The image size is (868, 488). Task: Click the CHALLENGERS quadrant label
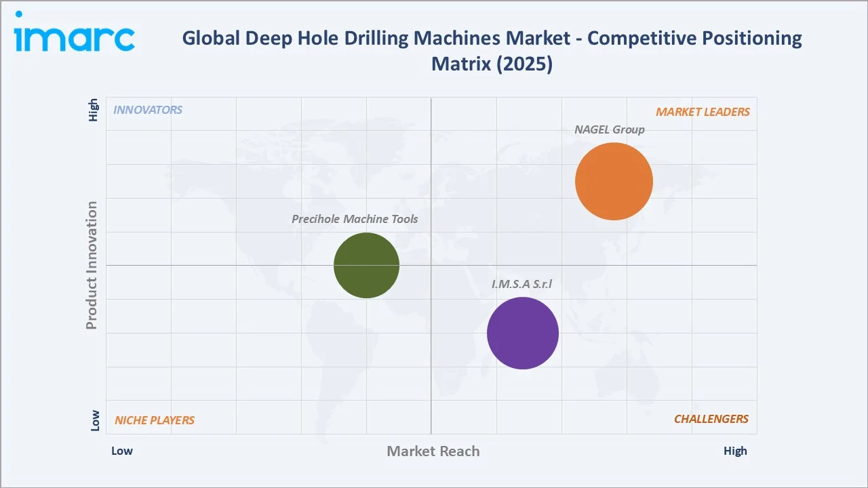coord(711,419)
